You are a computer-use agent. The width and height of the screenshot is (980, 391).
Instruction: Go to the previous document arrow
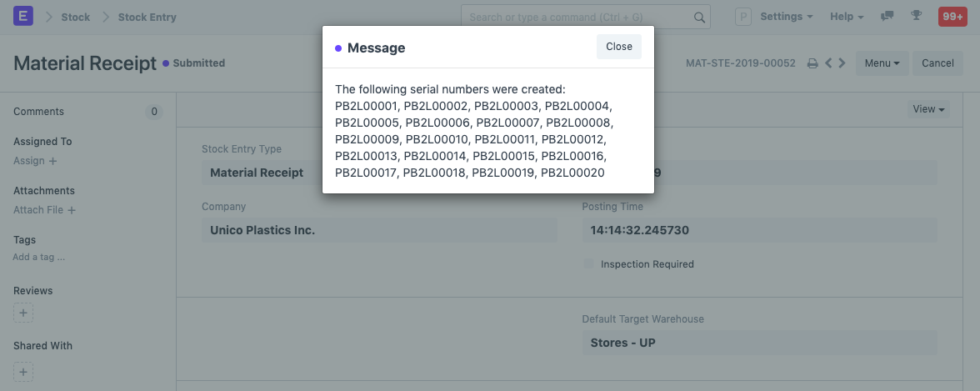pyautogui.click(x=828, y=63)
